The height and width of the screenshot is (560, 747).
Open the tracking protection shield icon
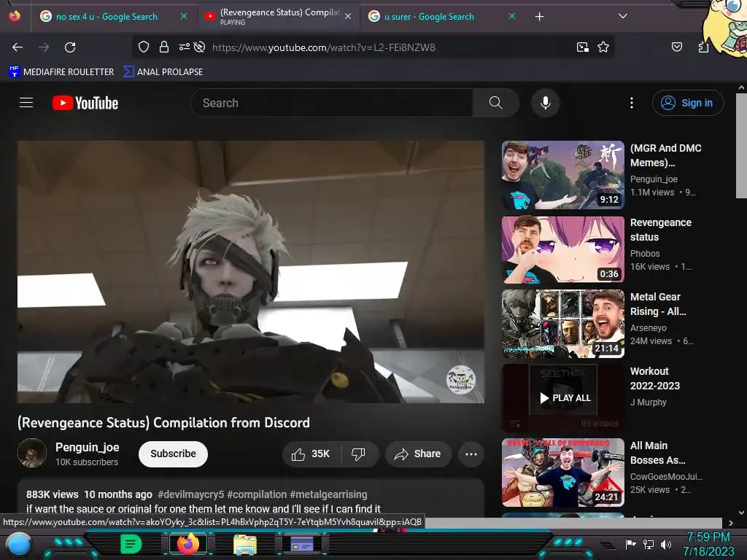pos(144,47)
